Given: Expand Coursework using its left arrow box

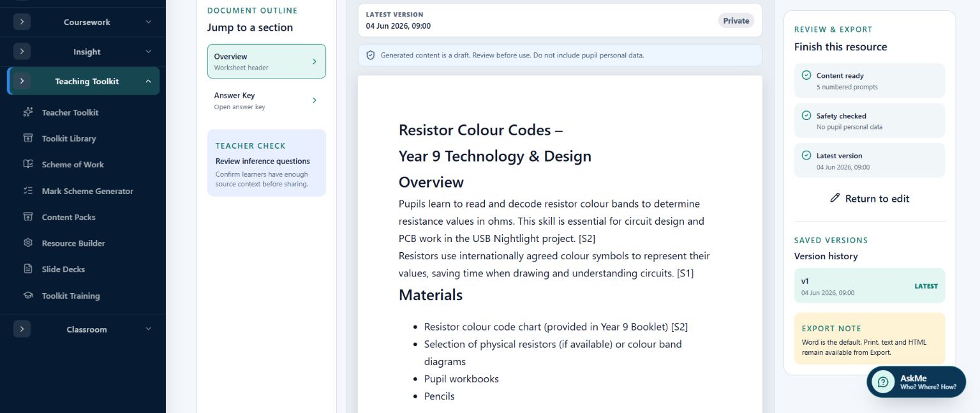Looking at the screenshot, I should click(x=22, y=22).
